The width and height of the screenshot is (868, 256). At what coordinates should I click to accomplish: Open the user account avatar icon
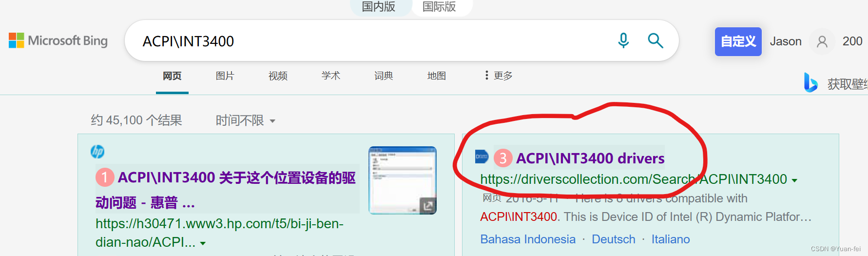(x=822, y=41)
